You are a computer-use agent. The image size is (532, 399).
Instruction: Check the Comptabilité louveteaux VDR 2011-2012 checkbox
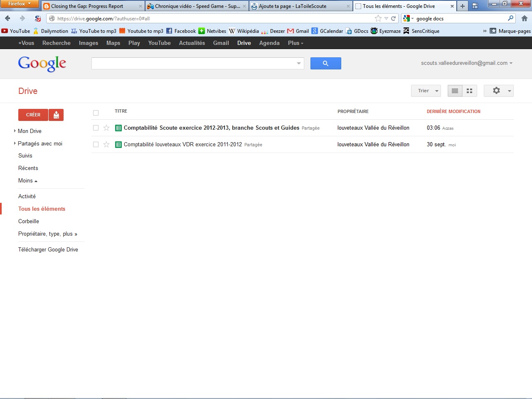[x=96, y=145]
